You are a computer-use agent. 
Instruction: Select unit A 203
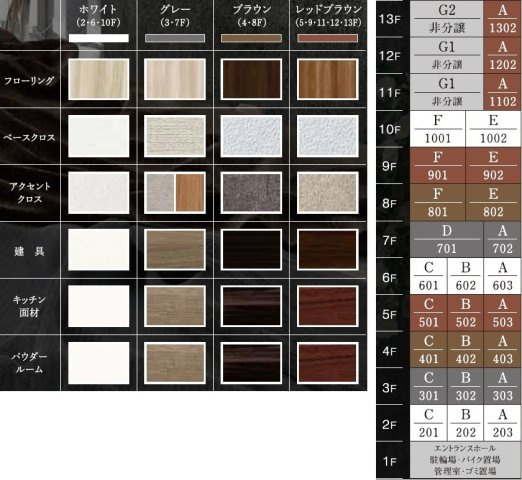[502, 423]
